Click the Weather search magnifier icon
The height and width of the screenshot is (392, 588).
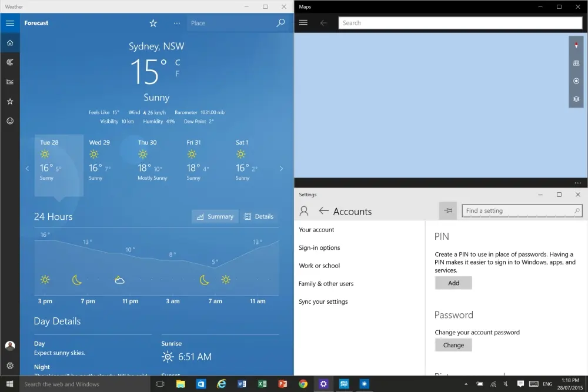tap(280, 24)
